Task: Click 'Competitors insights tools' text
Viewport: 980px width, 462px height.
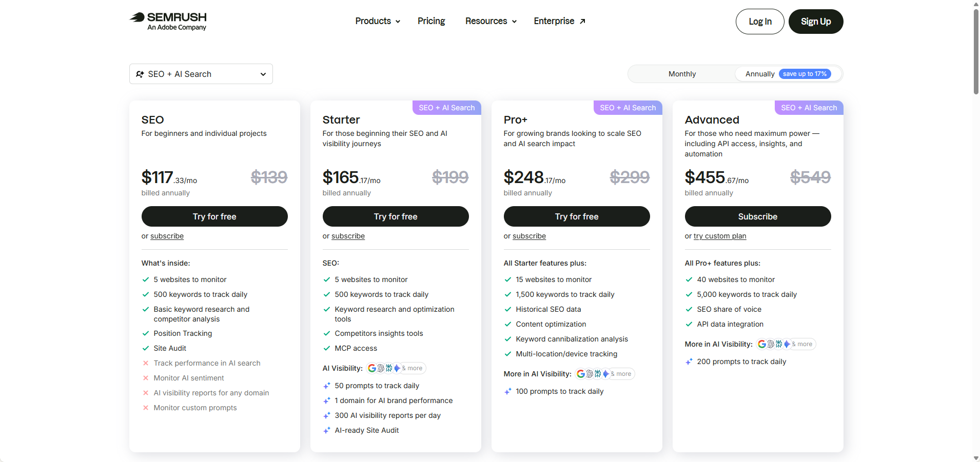Action: 379,333
